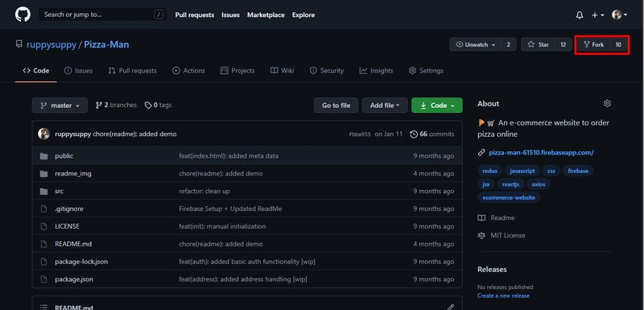The height and width of the screenshot is (310, 644).
Task: Open the package-lock.json file
Action: (81, 262)
